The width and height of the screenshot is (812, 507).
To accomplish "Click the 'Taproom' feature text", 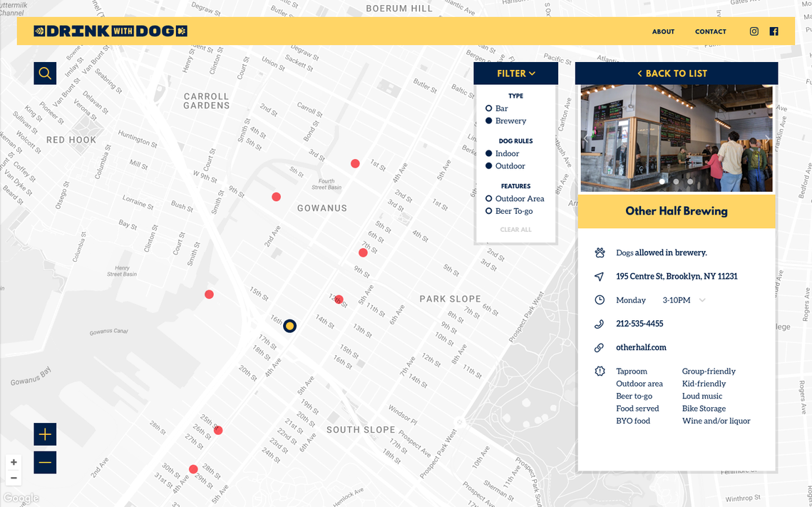I will click(x=632, y=372).
